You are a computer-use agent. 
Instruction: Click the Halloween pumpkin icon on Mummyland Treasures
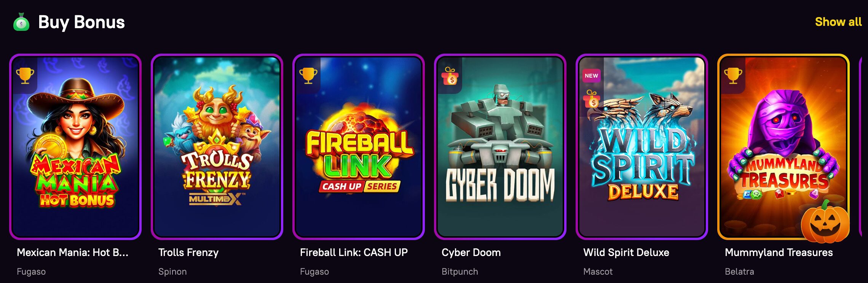[x=825, y=222]
